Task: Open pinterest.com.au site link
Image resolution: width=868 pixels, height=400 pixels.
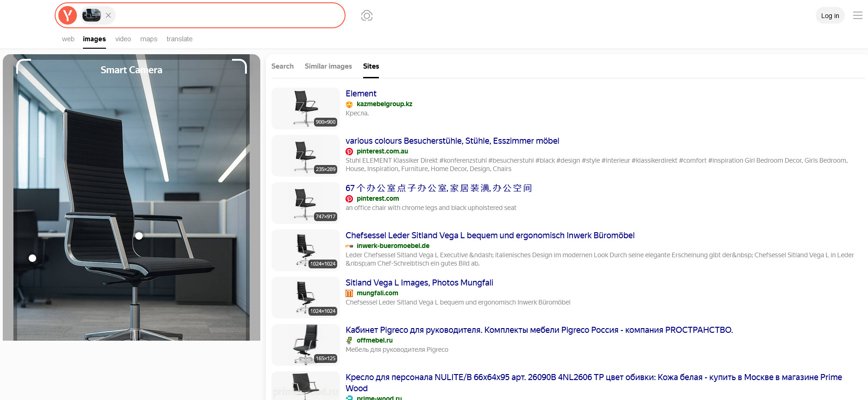Action: click(382, 151)
